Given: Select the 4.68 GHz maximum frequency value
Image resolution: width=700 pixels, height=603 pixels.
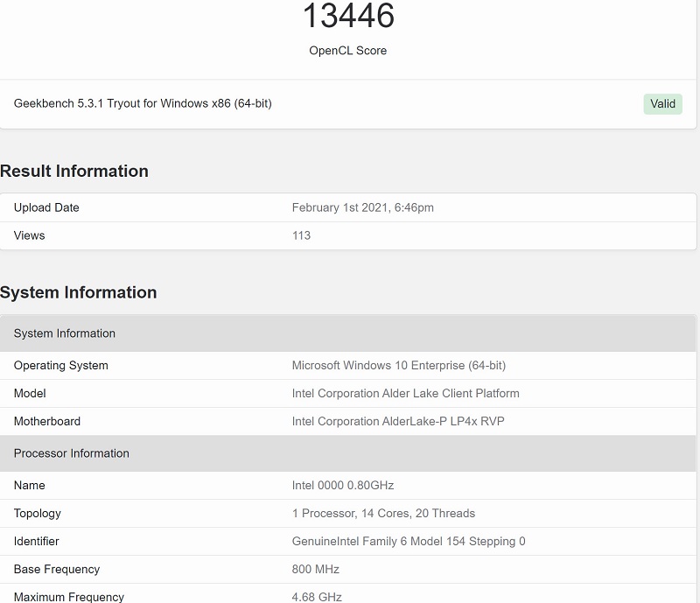Looking at the screenshot, I should (x=317, y=597).
